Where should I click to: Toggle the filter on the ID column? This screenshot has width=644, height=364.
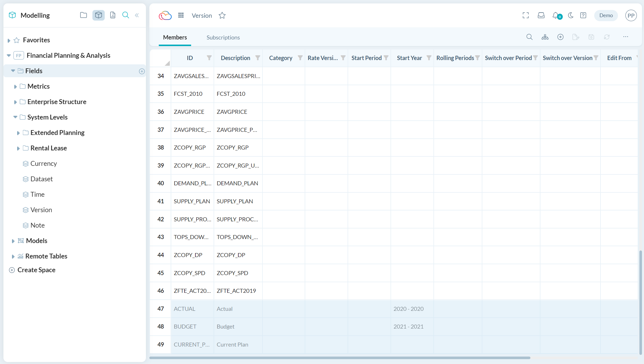coord(209,58)
